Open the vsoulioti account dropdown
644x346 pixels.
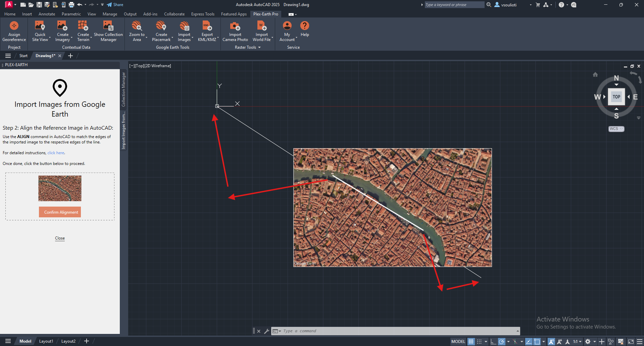point(531,5)
